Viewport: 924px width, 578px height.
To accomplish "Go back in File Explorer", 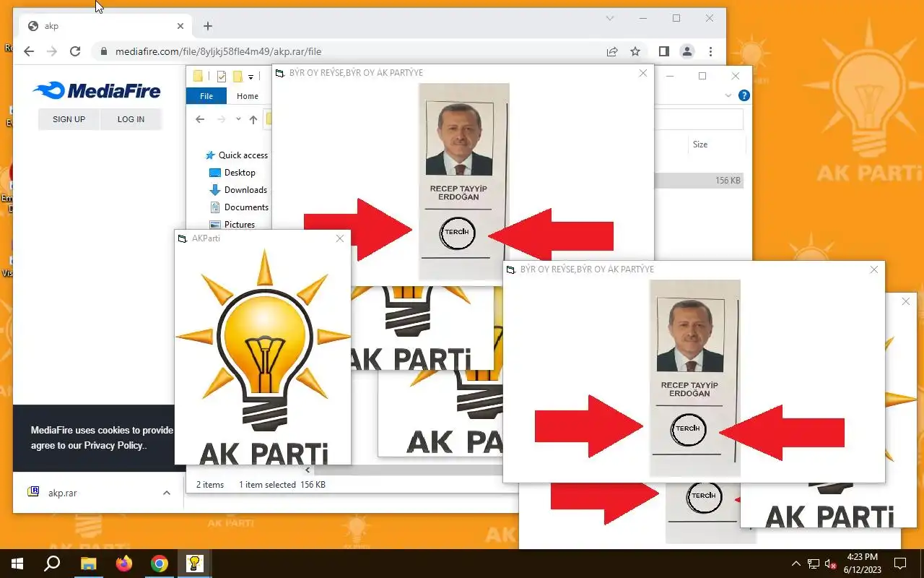I will pos(201,119).
